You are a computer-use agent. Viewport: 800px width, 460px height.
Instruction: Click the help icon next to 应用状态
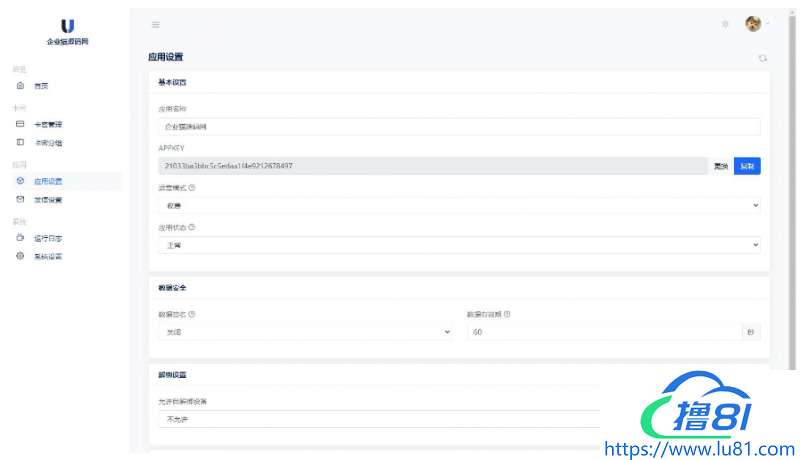click(x=192, y=227)
